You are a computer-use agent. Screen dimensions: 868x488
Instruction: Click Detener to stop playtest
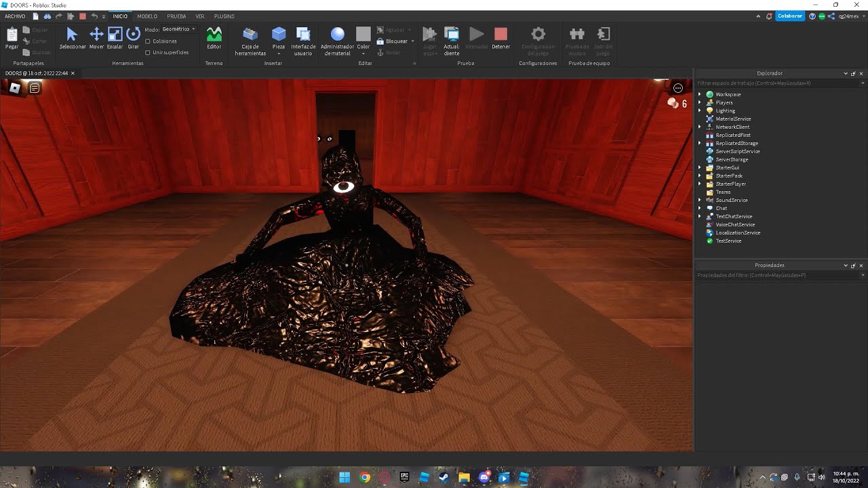coord(500,39)
